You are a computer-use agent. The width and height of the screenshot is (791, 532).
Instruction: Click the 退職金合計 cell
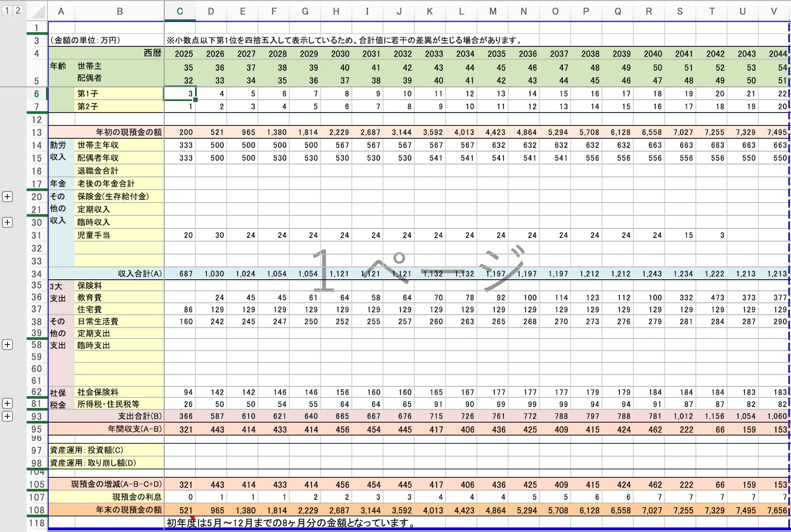click(119, 170)
